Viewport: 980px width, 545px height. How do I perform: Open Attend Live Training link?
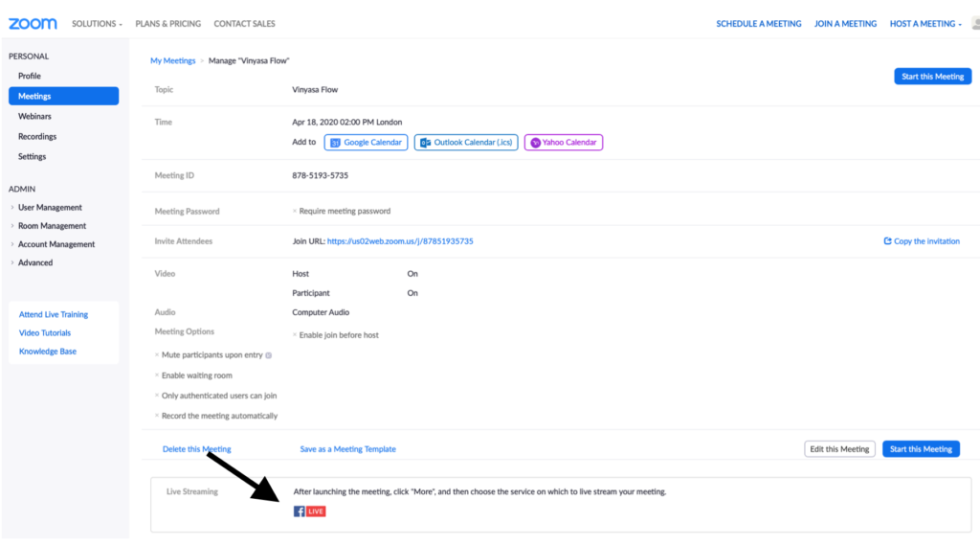54,315
